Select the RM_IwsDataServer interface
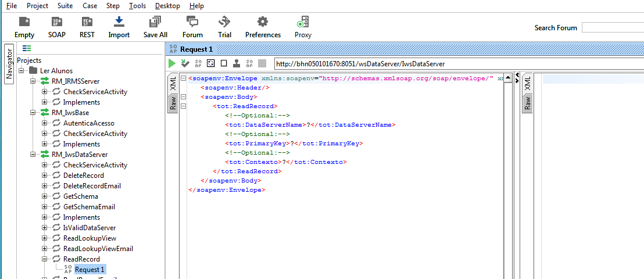This screenshot has width=644, height=279. click(x=80, y=155)
